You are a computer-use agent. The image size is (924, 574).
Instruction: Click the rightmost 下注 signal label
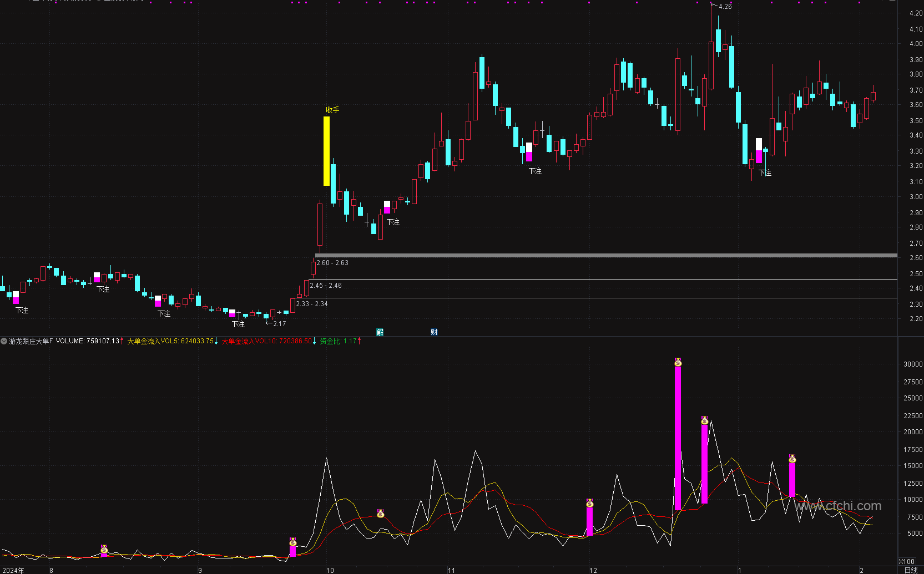coord(765,173)
